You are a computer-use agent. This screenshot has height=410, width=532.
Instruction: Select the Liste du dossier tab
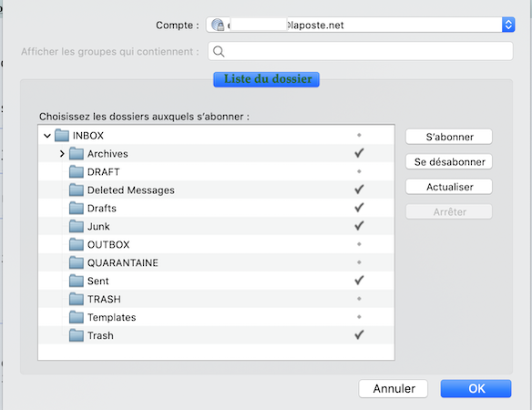coord(266,79)
